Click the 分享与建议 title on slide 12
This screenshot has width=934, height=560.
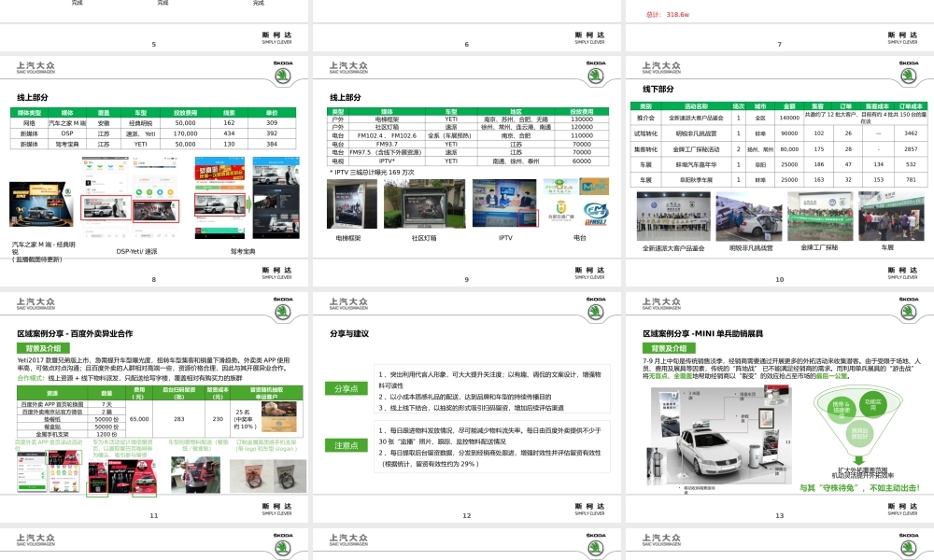coord(349,334)
